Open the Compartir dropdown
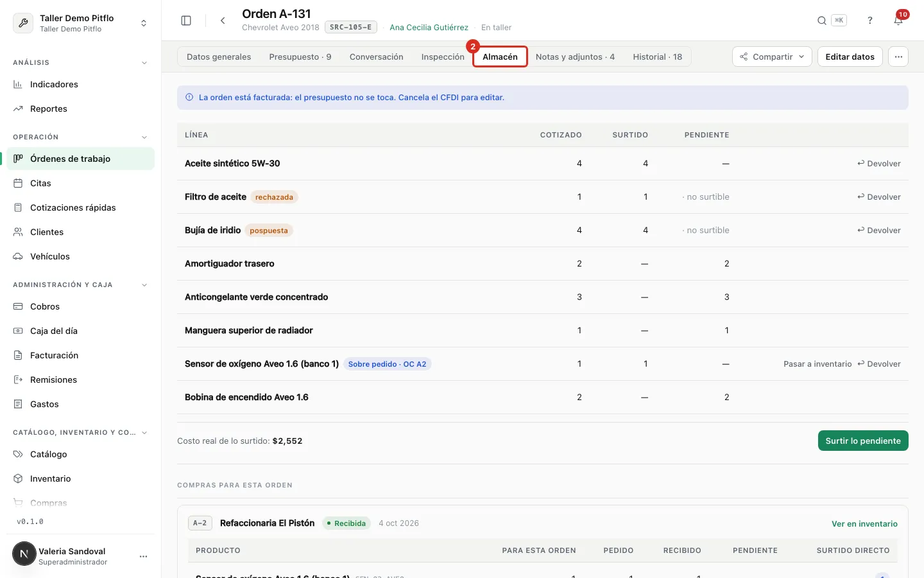 tap(772, 57)
